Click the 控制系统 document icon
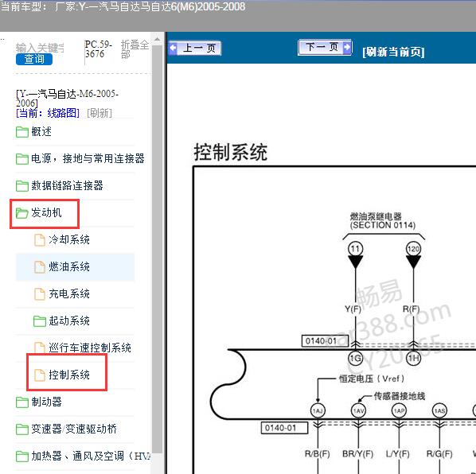 40,375
